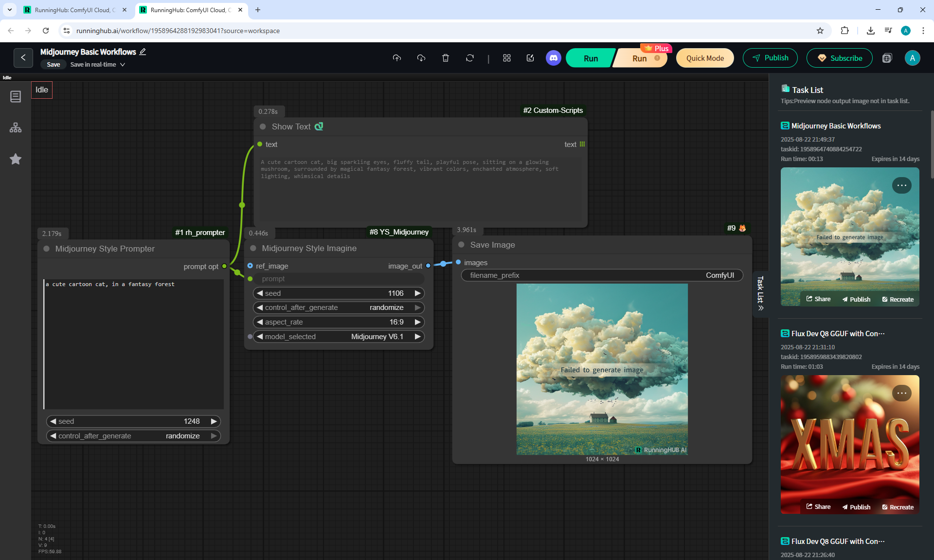Click the refresh workflow icon

click(x=469, y=58)
